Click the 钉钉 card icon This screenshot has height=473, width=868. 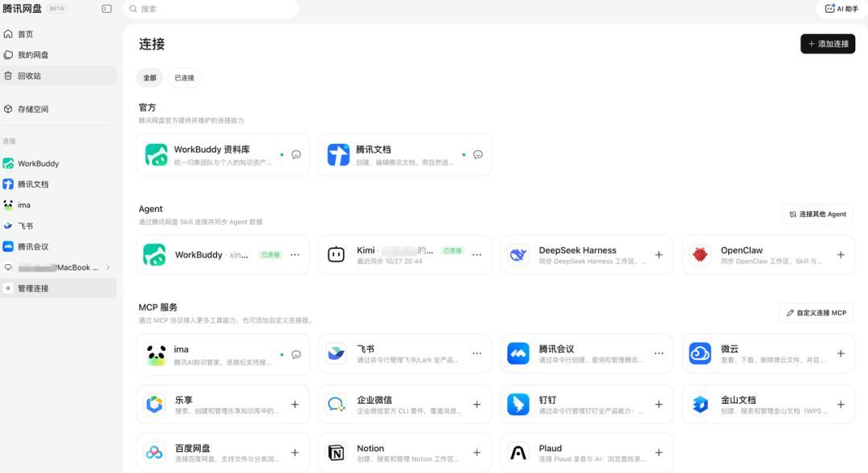(x=518, y=405)
